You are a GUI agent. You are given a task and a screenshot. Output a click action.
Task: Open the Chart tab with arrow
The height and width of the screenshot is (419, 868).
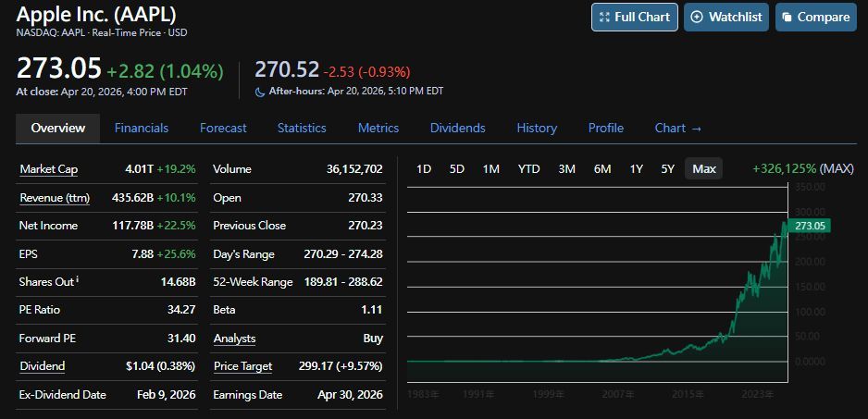pos(677,128)
